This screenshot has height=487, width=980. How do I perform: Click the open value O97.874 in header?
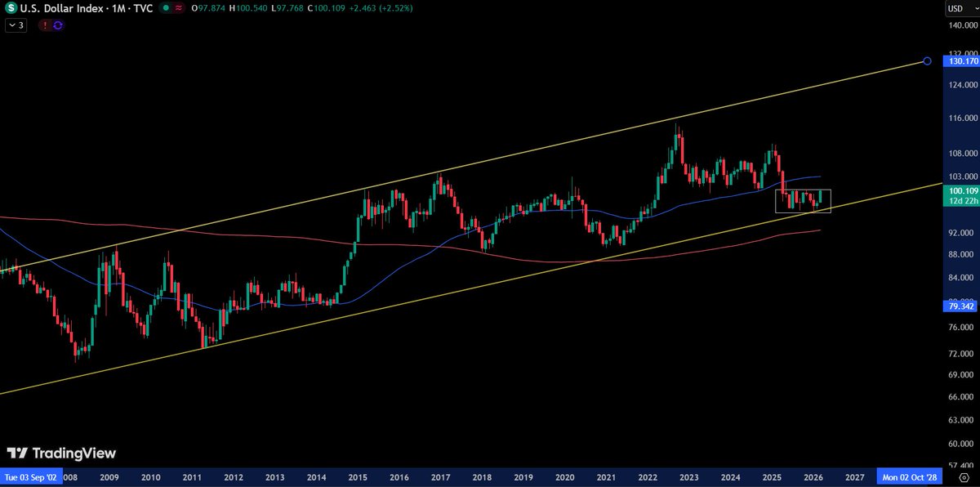[x=209, y=8]
